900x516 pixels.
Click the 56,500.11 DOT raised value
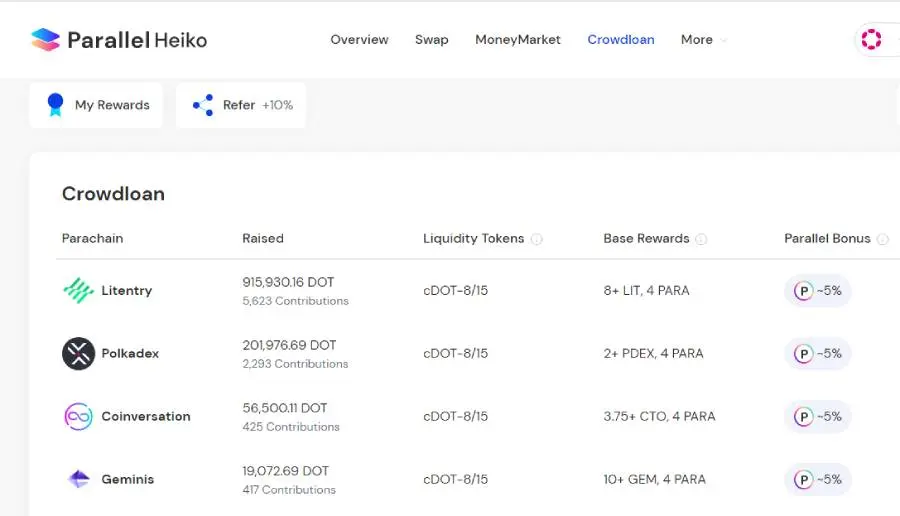pos(285,408)
